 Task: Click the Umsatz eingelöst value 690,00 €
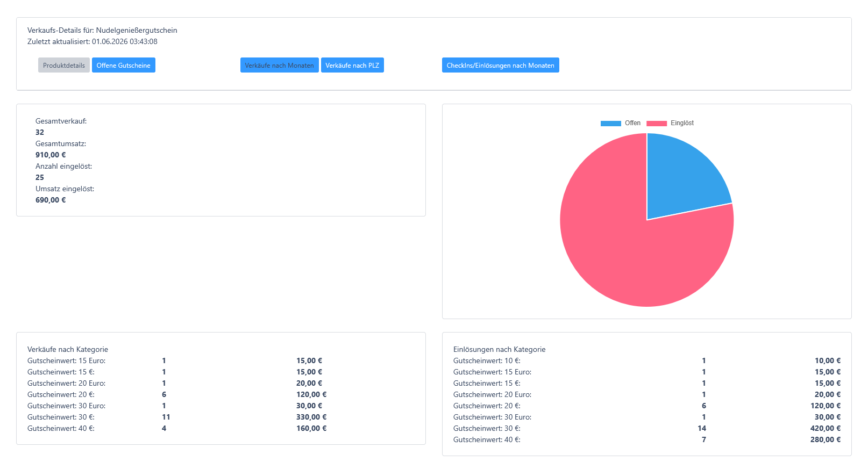pyautogui.click(x=51, y=200)
